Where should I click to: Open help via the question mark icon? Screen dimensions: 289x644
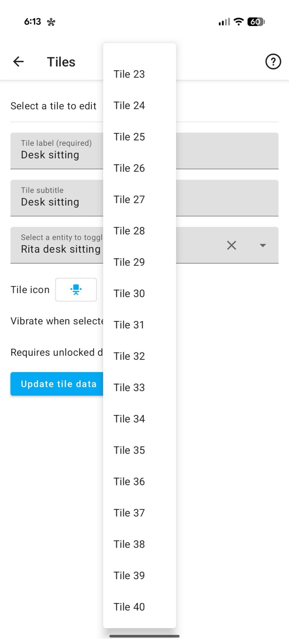tap(273, 62)
